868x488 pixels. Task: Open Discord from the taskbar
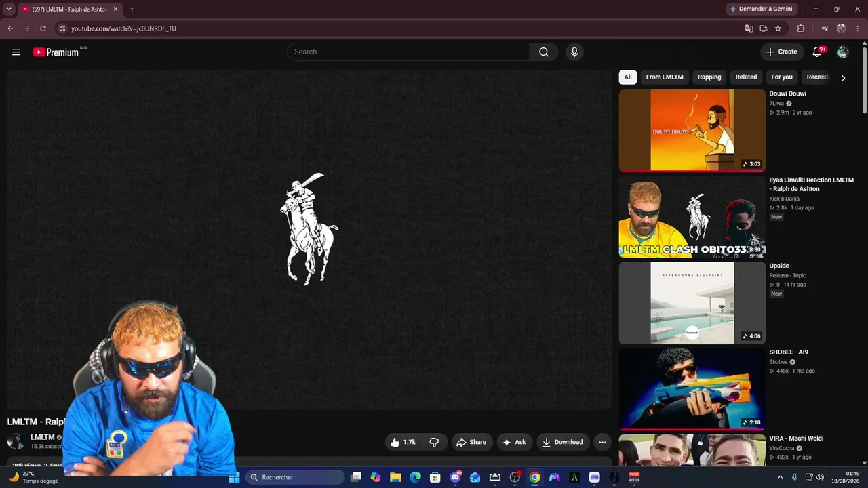[455, 478]
